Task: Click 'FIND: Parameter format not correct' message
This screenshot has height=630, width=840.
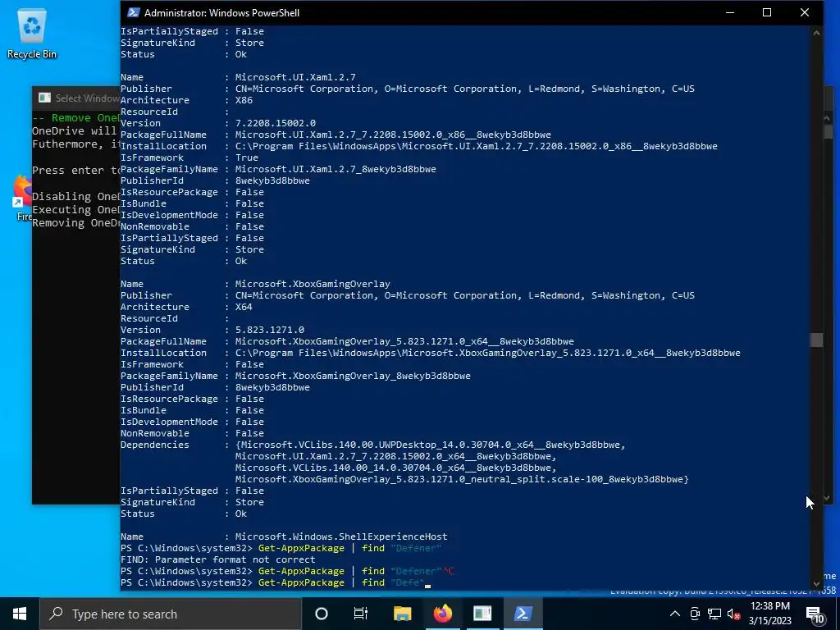Action: click(217, 559)
